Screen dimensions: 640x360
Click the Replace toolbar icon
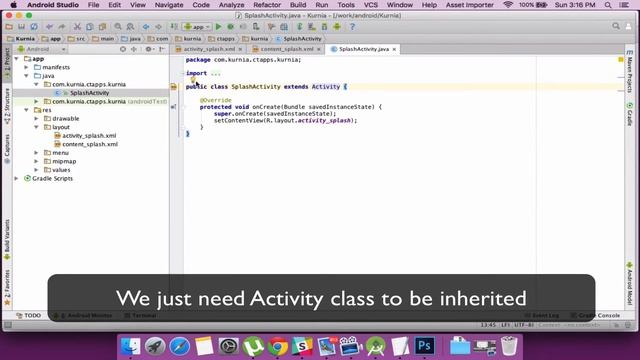(x=130, y=27)
